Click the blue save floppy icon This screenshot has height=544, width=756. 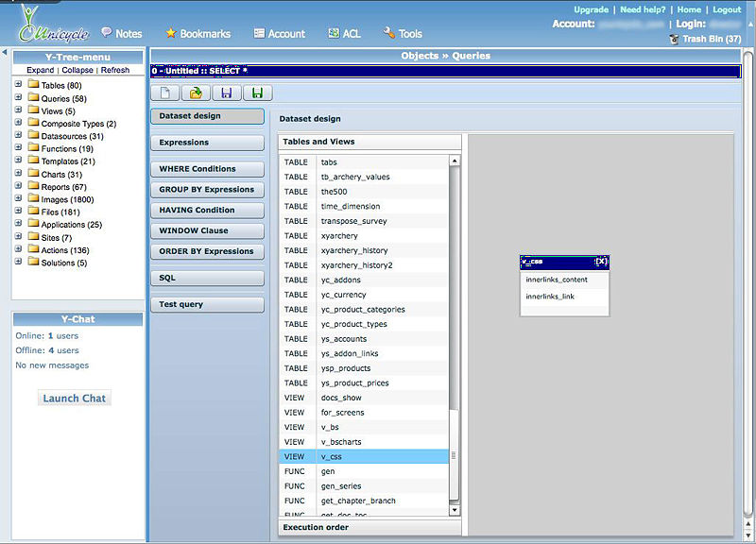coord(226,93)
